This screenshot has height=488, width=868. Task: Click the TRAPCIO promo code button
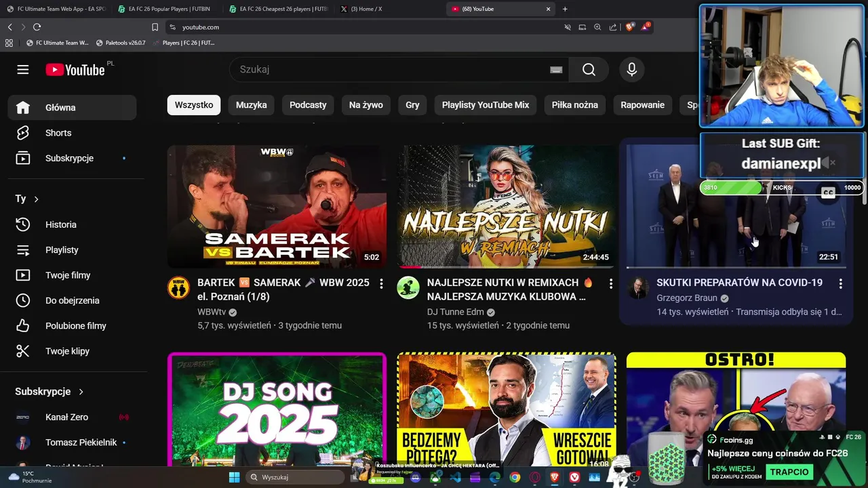[x=789, y=472]
